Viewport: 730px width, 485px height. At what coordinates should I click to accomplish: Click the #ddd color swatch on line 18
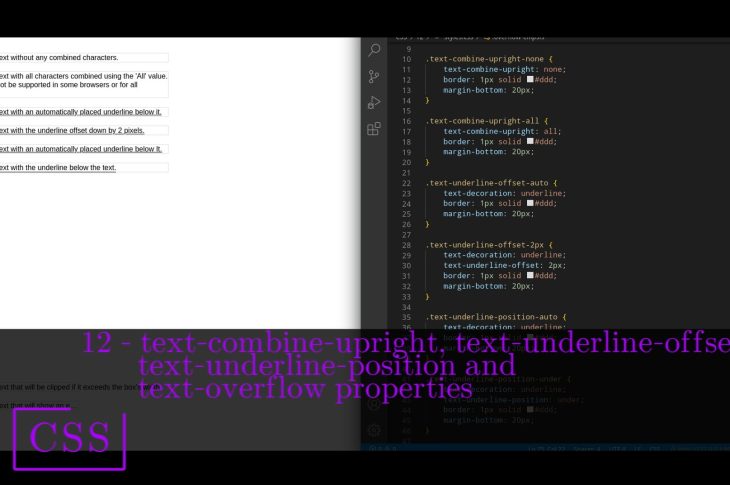tap(530, 141)
